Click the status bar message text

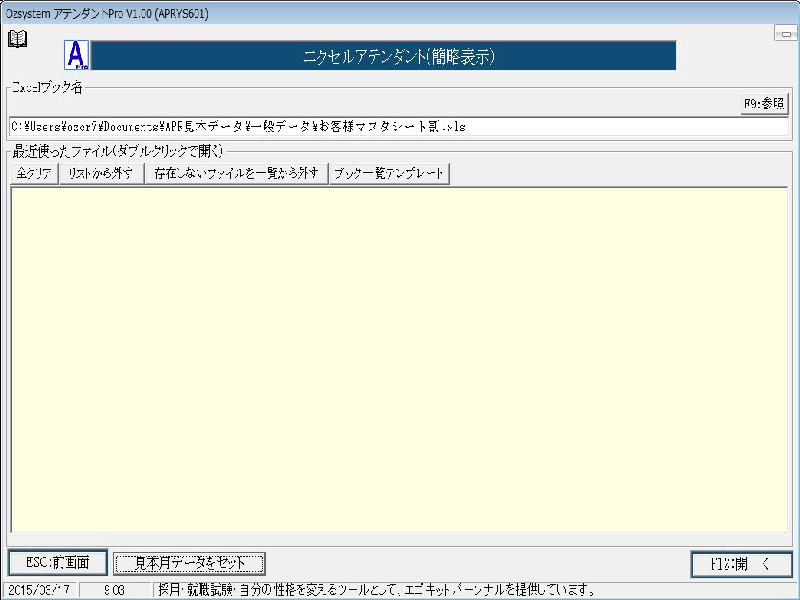(x=377, y=590)
